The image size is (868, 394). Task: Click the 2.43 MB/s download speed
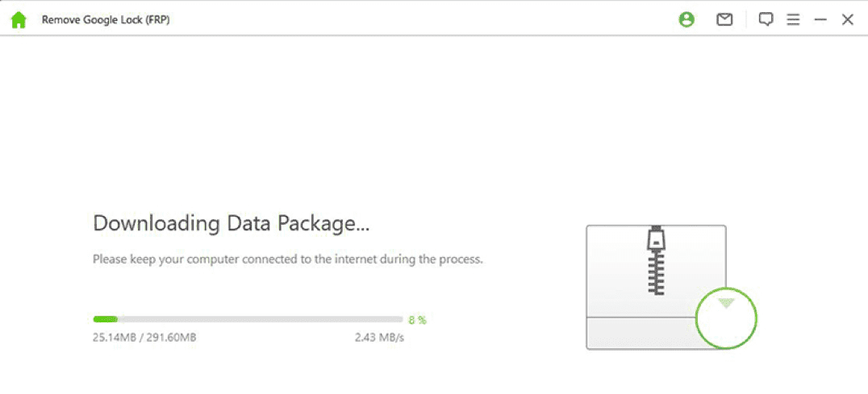pos(379,338)
